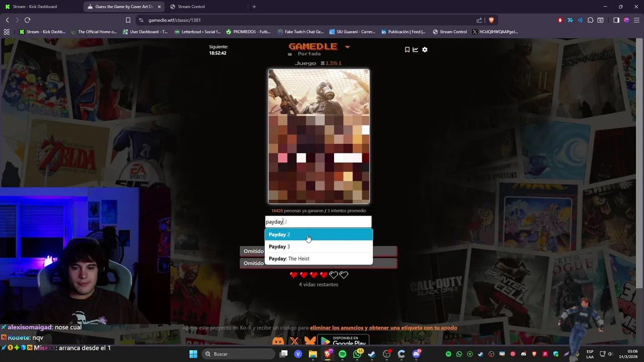Open Letterboxd Social bookmark
The height and width of the screenshot is (362, 644).
[x=197, y=32]
